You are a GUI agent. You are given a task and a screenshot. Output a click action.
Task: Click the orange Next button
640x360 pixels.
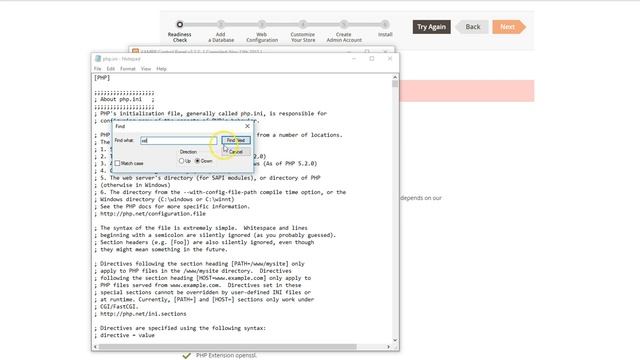(x=509, y=27)
